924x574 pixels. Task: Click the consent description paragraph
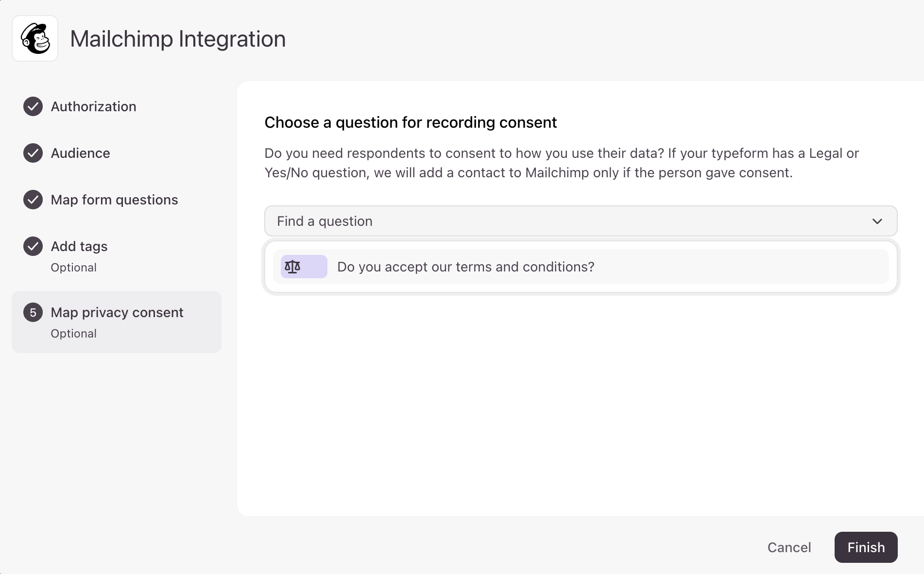pyautogui.click(x=562, y=163)
